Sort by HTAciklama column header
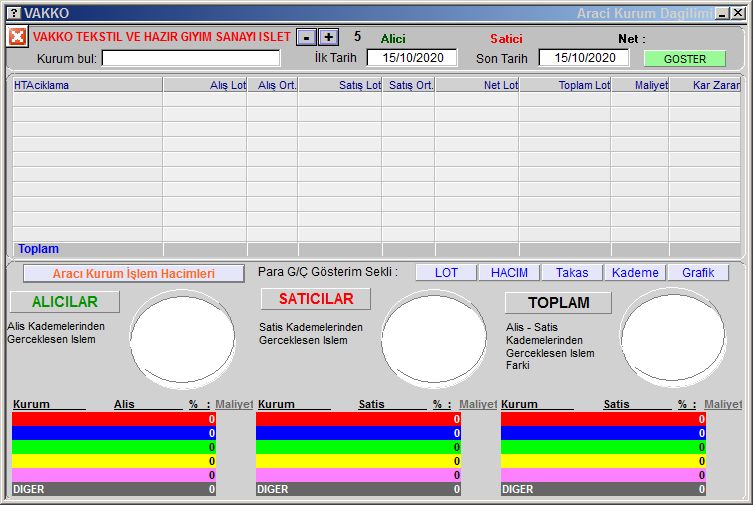Viewport: 753px width, 505px height. point(87,85)
